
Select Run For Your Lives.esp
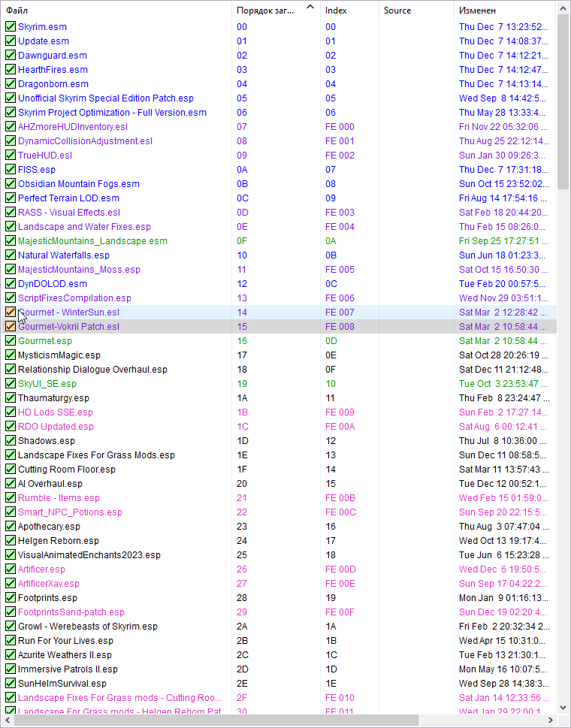coord(66,641)
